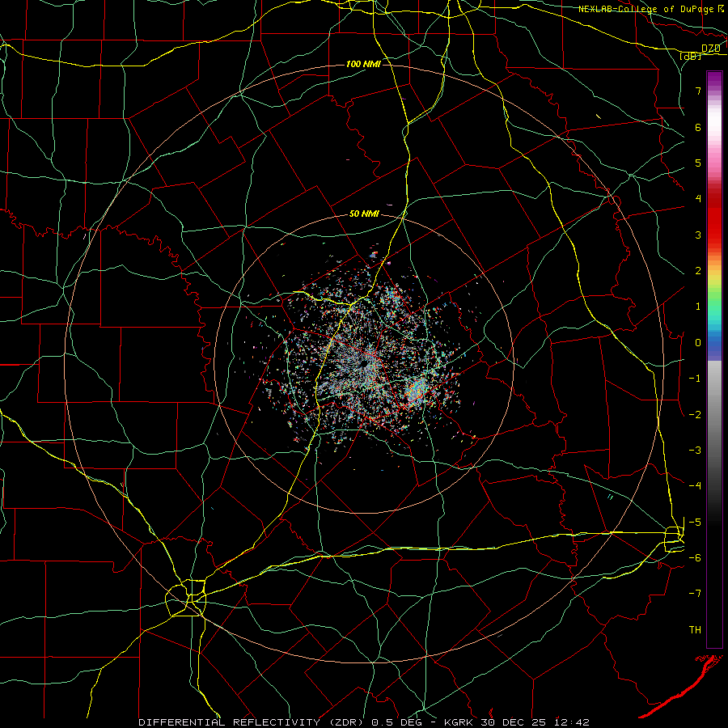Click the legend value -1
Screen dimensions: 728x728
tap(695, 379)
